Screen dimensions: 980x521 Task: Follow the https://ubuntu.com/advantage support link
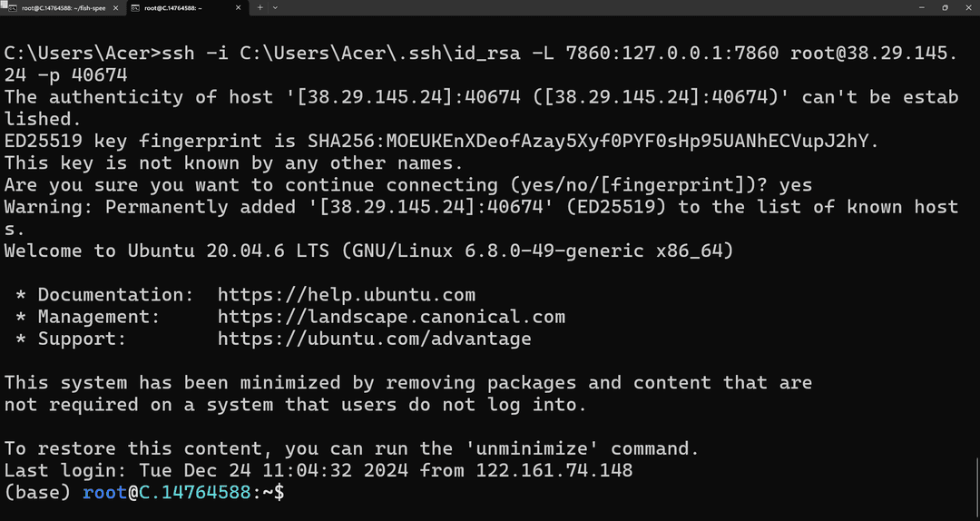coord(375,339)
